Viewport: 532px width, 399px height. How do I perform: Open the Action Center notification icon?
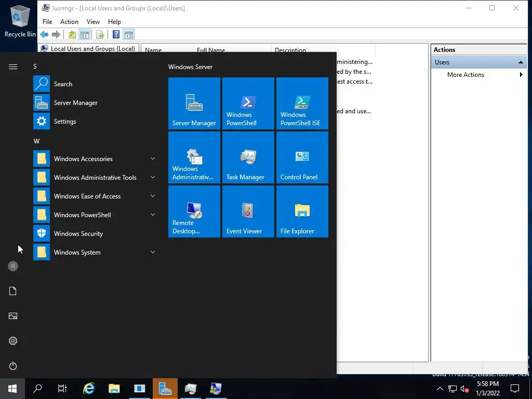coord(515,389)
